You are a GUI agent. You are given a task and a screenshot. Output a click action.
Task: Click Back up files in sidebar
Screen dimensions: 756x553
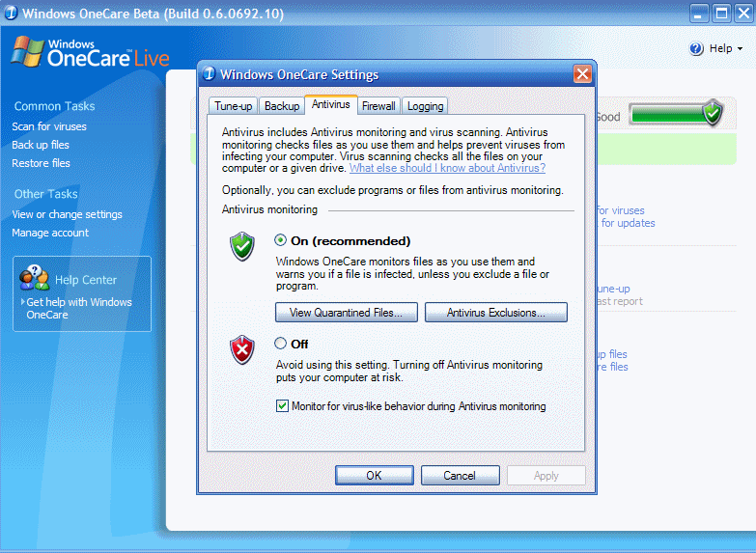pyautogui.click(x=41, y=145)
